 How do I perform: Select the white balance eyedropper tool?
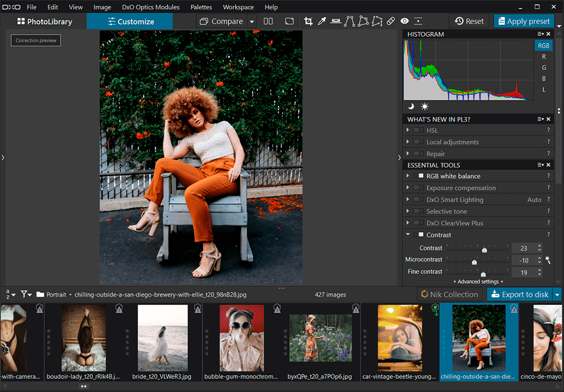pyautogui.click(x=322, y=21)
